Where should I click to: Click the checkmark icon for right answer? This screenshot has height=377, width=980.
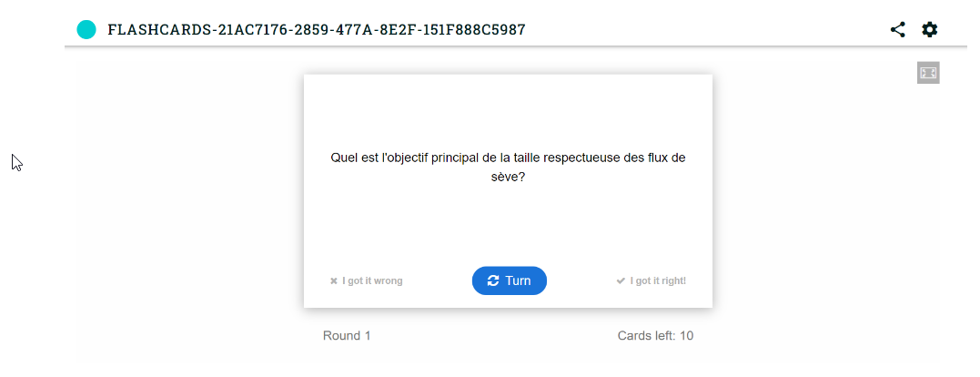pyautogui.click(x=621, y=281)
